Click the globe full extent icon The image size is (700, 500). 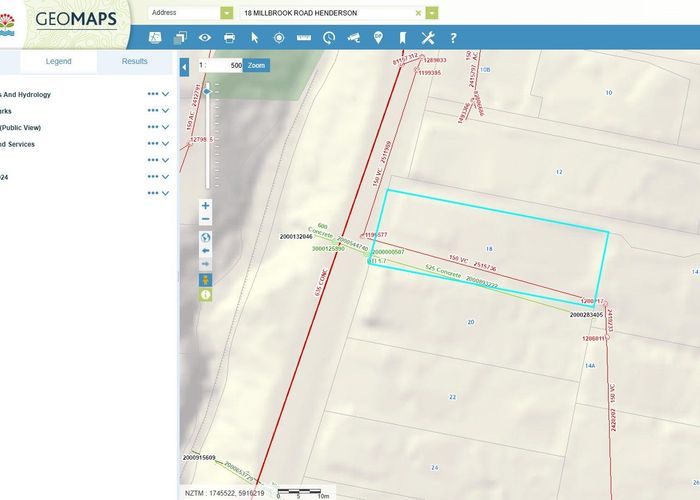coord(205,238)
